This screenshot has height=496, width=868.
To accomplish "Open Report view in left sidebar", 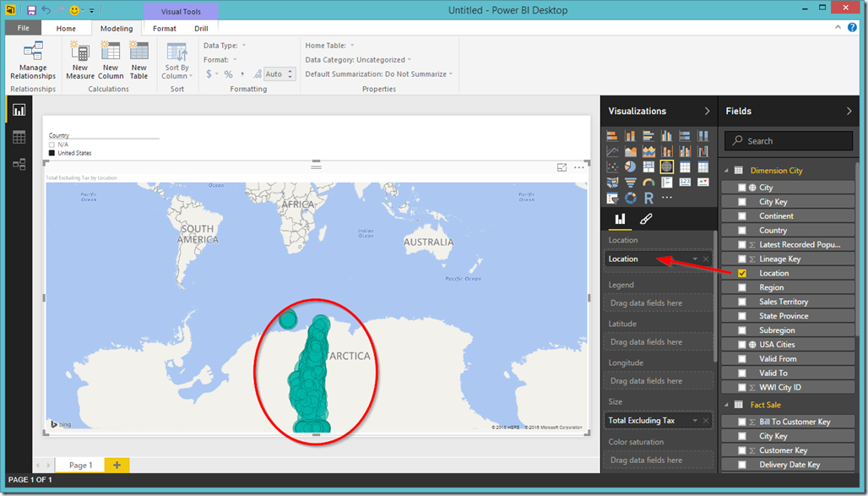I will click(x=19, y=111).
